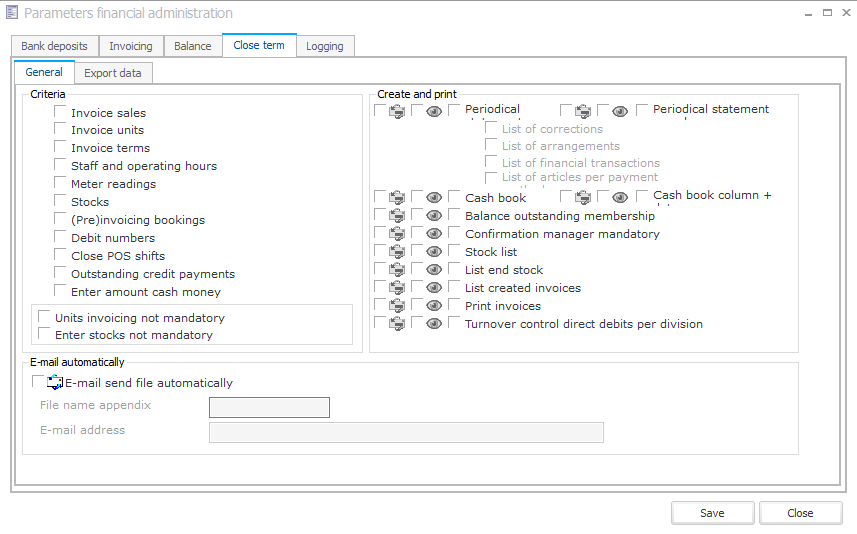Click printer icon beside Cash book column +

coord(583,197)
